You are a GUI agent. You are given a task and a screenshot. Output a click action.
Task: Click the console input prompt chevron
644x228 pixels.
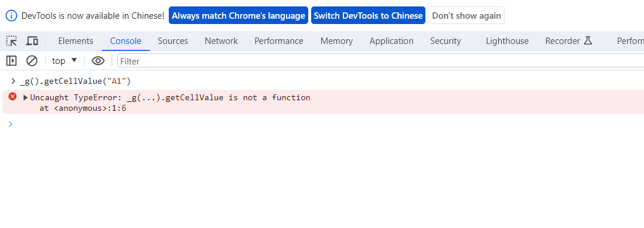pyautogui.click(x=11, y=124)
